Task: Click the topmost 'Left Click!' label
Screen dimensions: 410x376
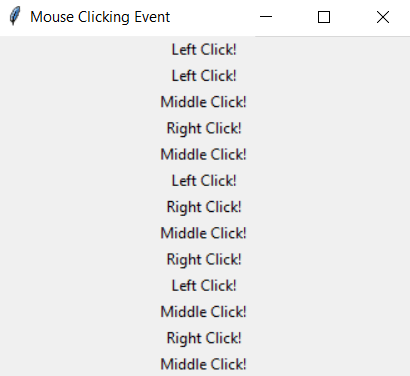Action: pos(204,50)
